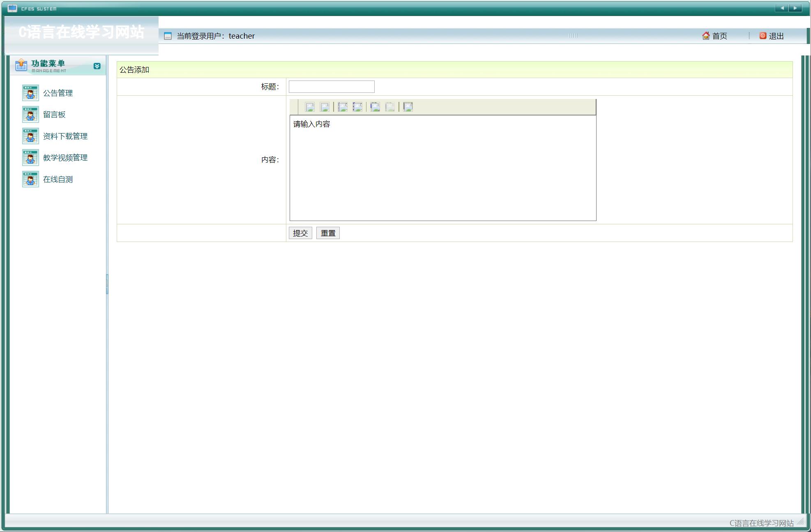This screenshot has width=811, height=532.
Task: Click the icon next to 教学视频管理
Action: 30,158
